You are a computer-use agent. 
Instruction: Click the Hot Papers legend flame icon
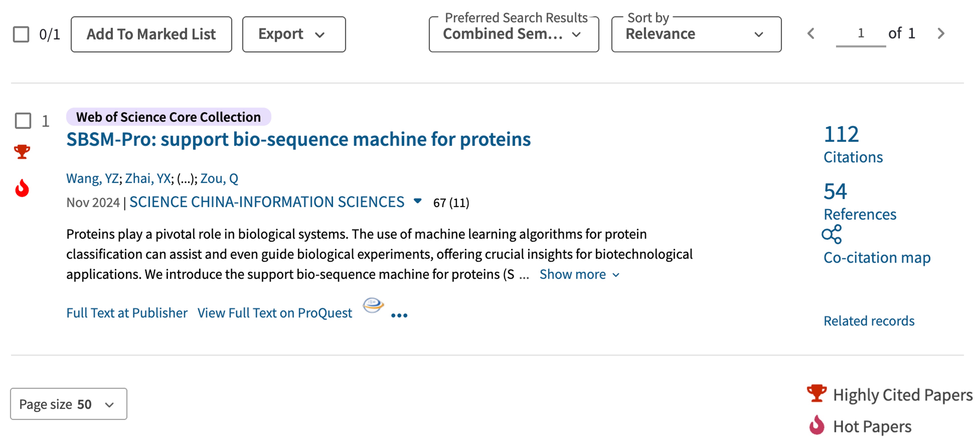point(817,425)
